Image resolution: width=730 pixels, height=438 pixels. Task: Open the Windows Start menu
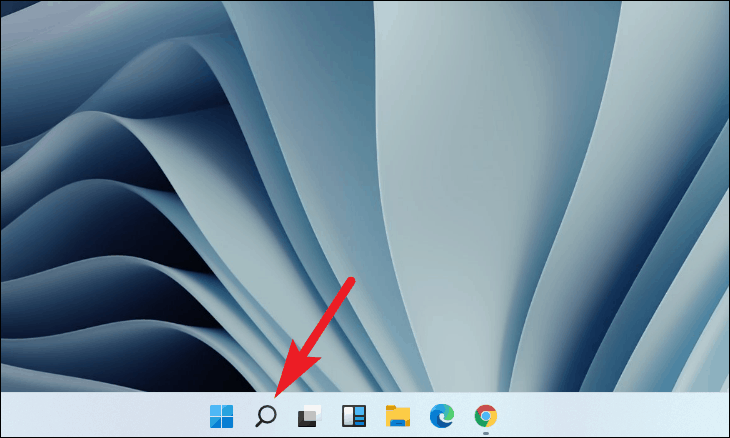tap(221, 416)
